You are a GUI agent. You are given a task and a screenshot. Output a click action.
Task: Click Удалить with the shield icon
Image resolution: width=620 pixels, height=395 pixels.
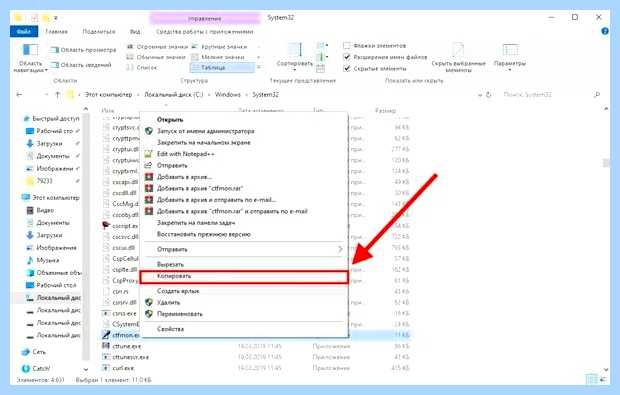point(168,302)
